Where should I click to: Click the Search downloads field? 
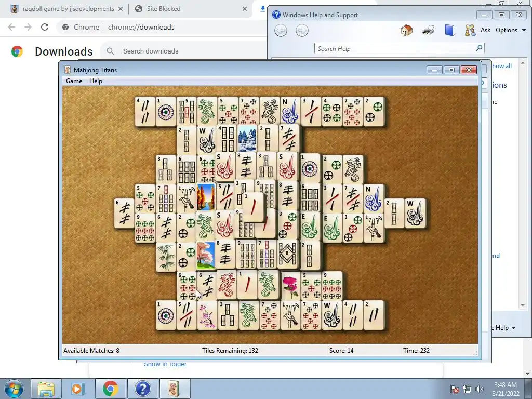[183, 51]
